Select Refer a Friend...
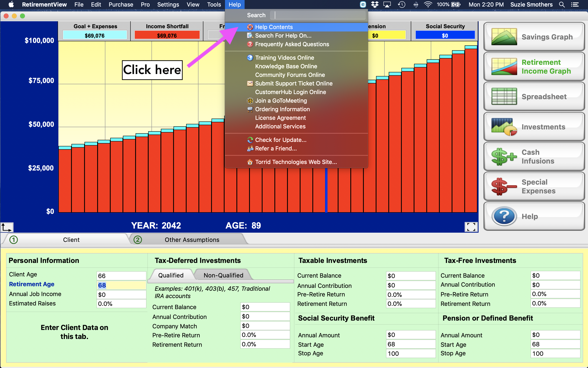588x368 pixels. (x=296, y=148)
